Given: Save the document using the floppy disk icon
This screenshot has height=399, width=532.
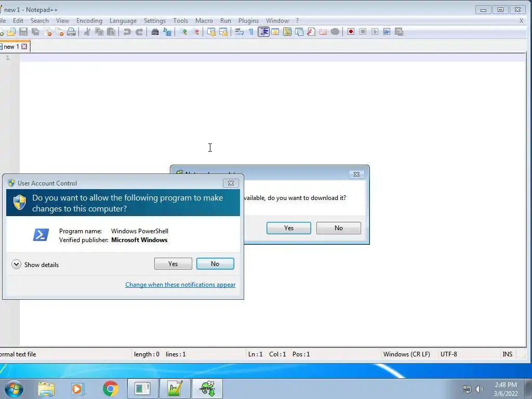Looking at the screenshot, I should point(23,32).
